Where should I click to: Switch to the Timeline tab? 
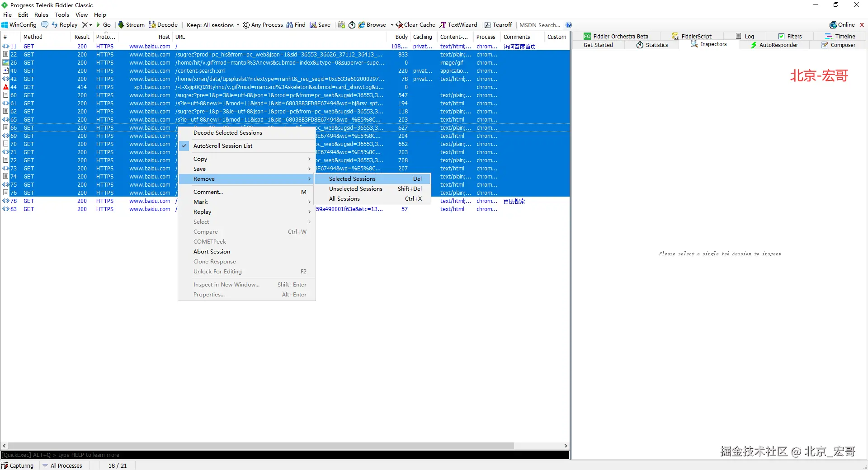pos(840,36)
